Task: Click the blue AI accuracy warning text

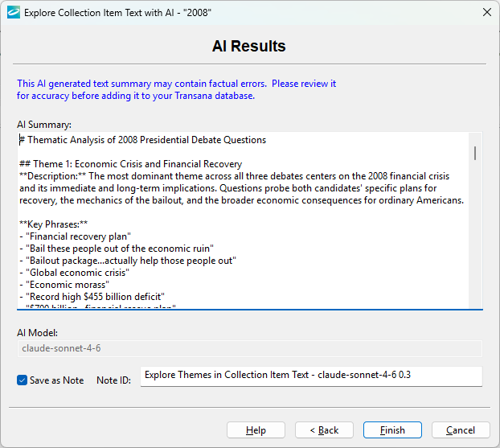Action: tap(176, 89)
